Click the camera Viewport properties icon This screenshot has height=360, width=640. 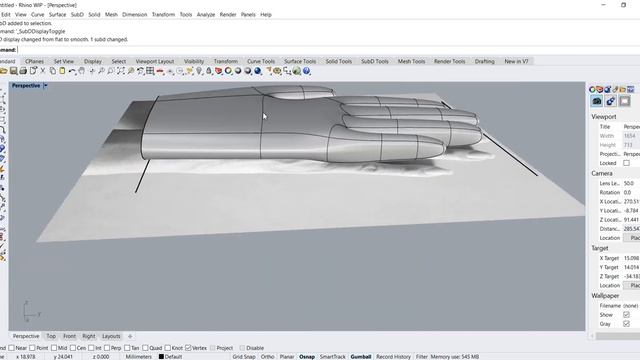coord(597,101)
